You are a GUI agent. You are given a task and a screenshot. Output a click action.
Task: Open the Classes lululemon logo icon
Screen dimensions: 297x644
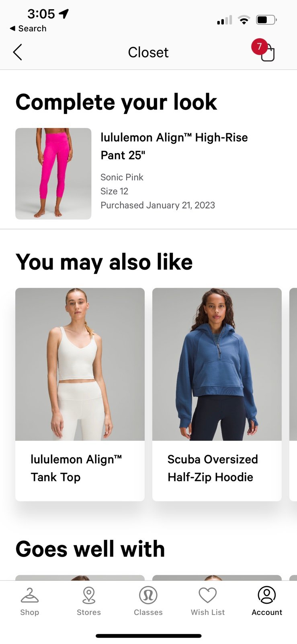[x=148, y=595]
